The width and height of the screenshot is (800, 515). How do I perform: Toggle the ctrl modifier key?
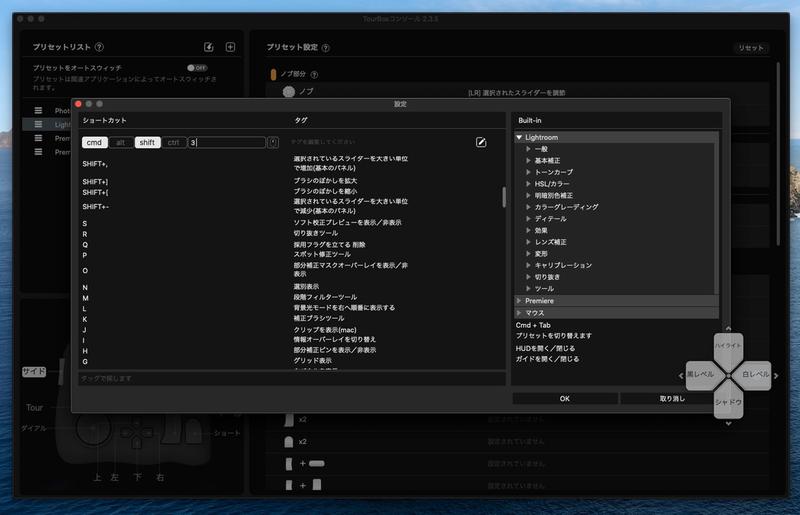(174, 142)
